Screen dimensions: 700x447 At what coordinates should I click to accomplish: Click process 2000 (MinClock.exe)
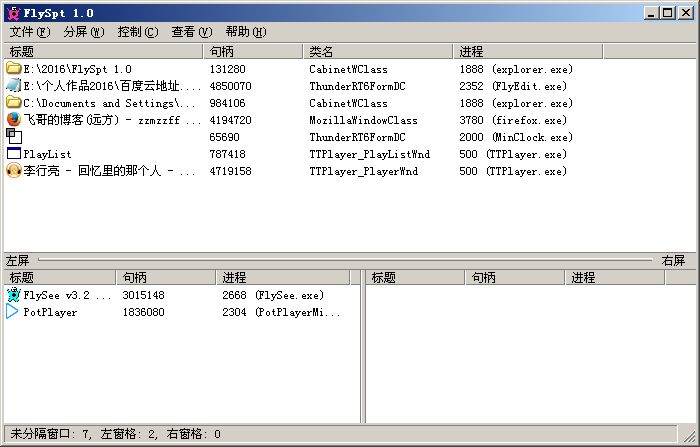pyautogui.click(x=516, y=137)
